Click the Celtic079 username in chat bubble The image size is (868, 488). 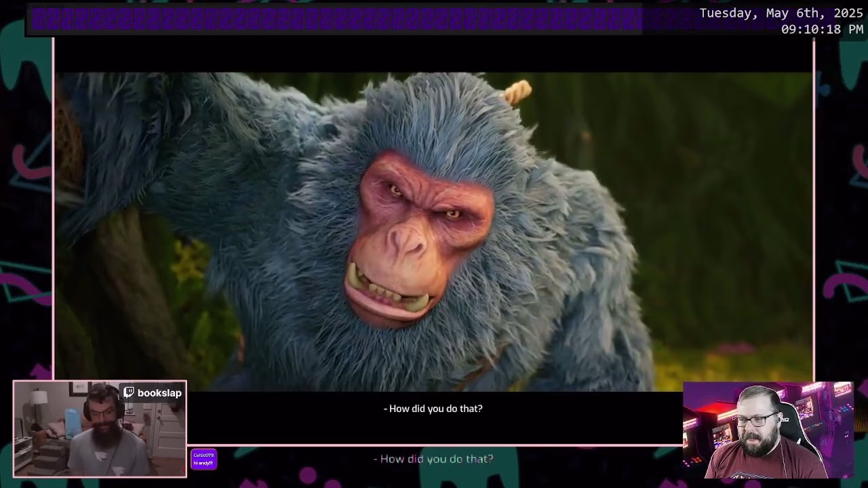click(203, 455)
